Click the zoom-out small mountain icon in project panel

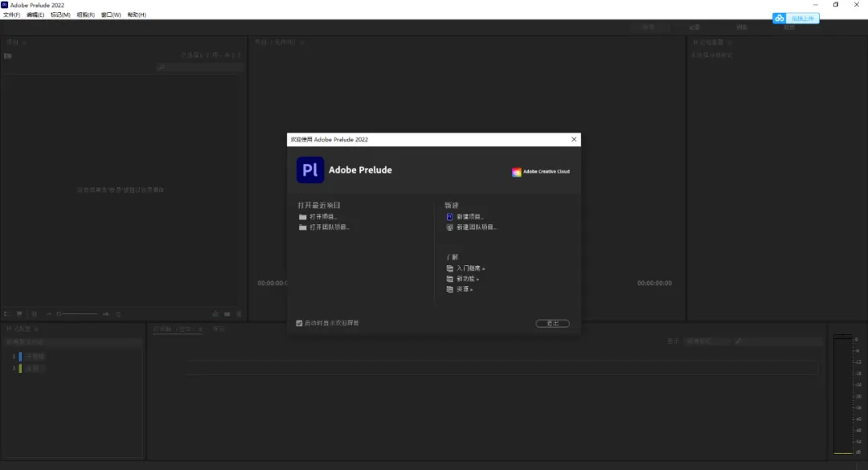click(49, 314)
